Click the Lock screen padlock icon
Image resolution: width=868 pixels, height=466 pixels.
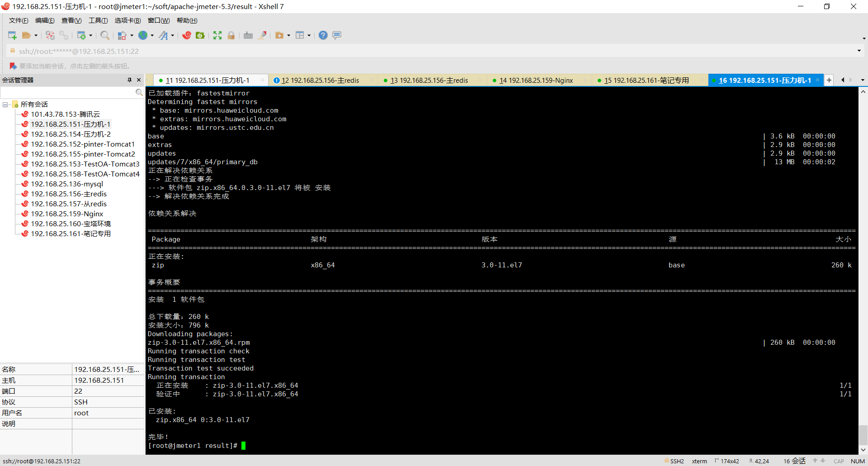pos(231,35)
